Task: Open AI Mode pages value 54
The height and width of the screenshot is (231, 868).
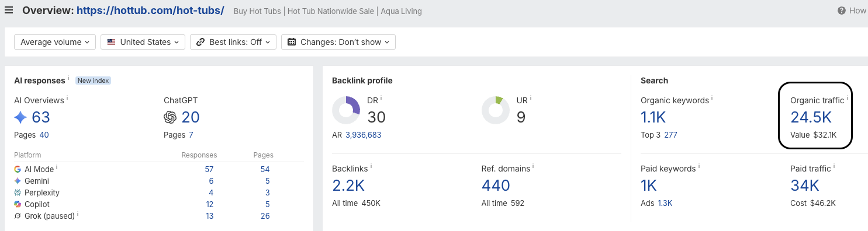Action: click(x=265, y=169)
